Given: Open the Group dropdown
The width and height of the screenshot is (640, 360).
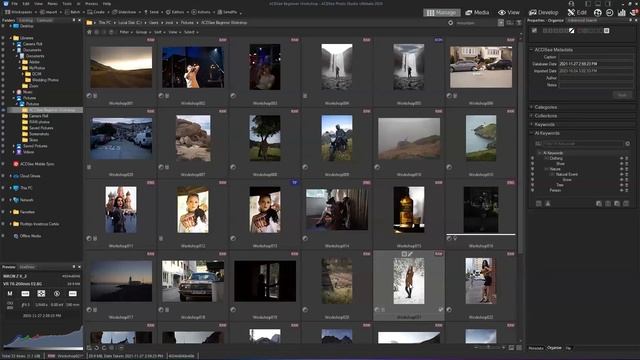Looking at the screenshot, I should click(142, 32).
